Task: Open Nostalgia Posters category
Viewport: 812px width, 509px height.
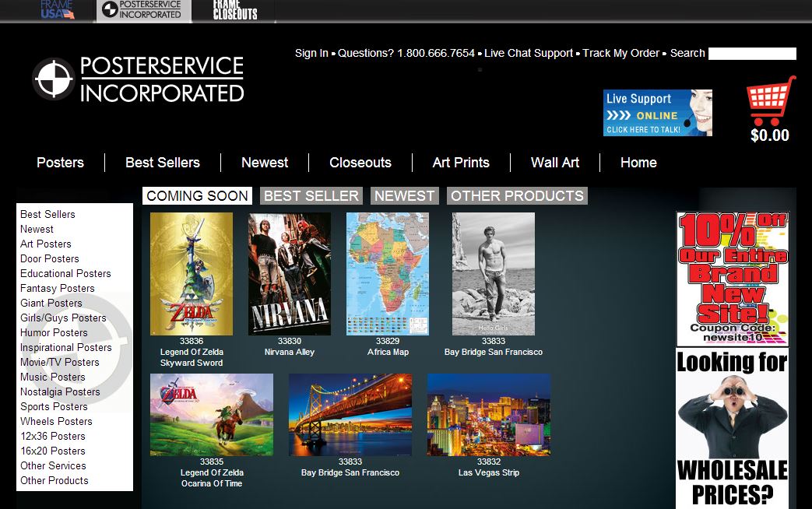Action: coord(60,392)
